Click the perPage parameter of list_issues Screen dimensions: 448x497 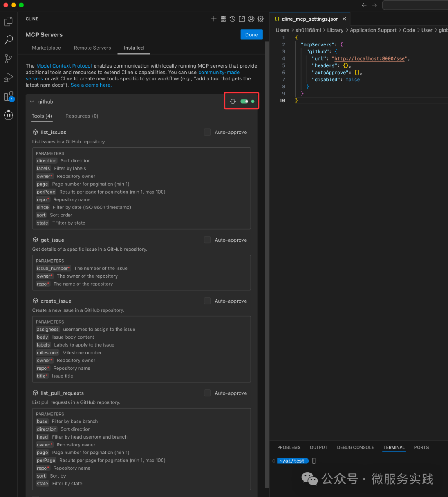click(46, 192)
